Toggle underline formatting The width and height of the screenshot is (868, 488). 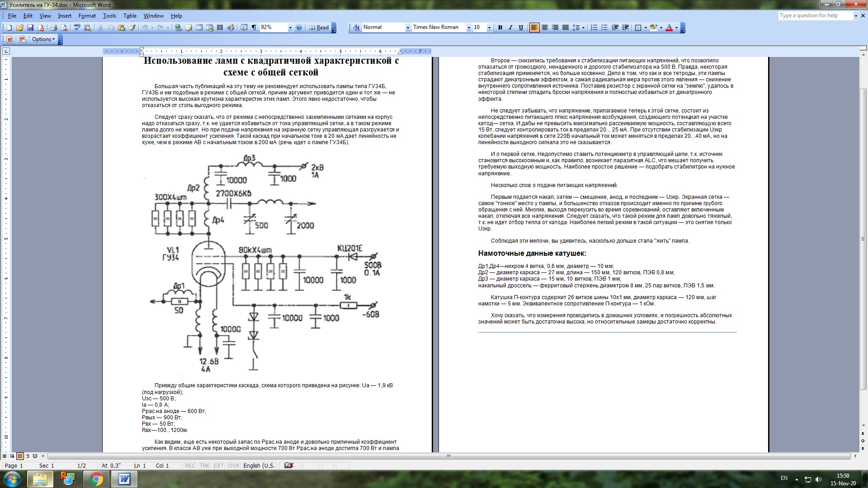click(x=521, y=28)
